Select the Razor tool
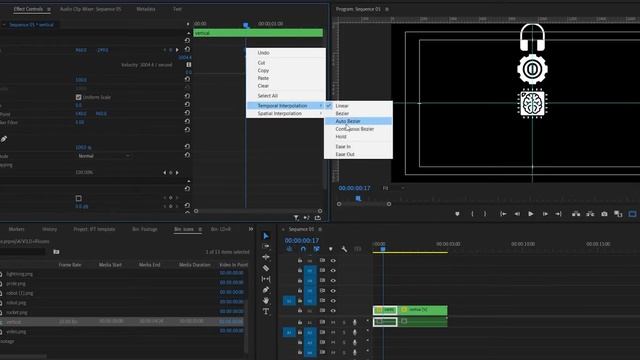Viewport: 640px width, 360px height. click(x=266, y=268)
